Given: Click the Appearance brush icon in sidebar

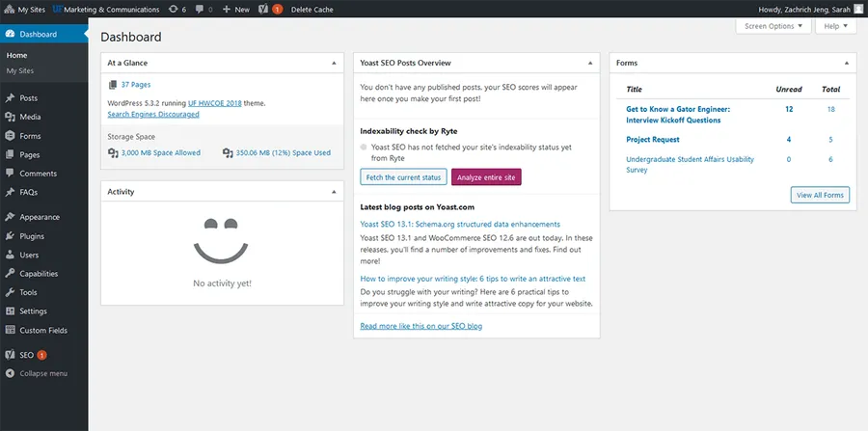Looking at the screenshot, I should pos(10,217).
